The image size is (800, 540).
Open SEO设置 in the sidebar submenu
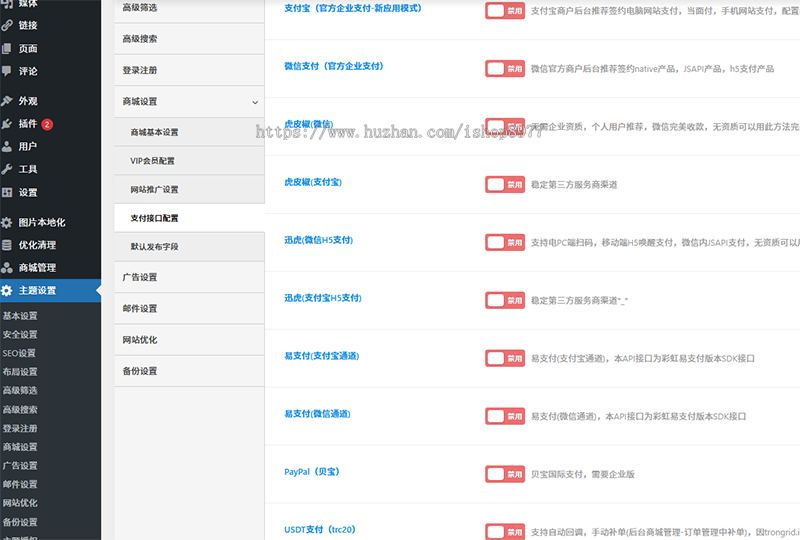19,353
